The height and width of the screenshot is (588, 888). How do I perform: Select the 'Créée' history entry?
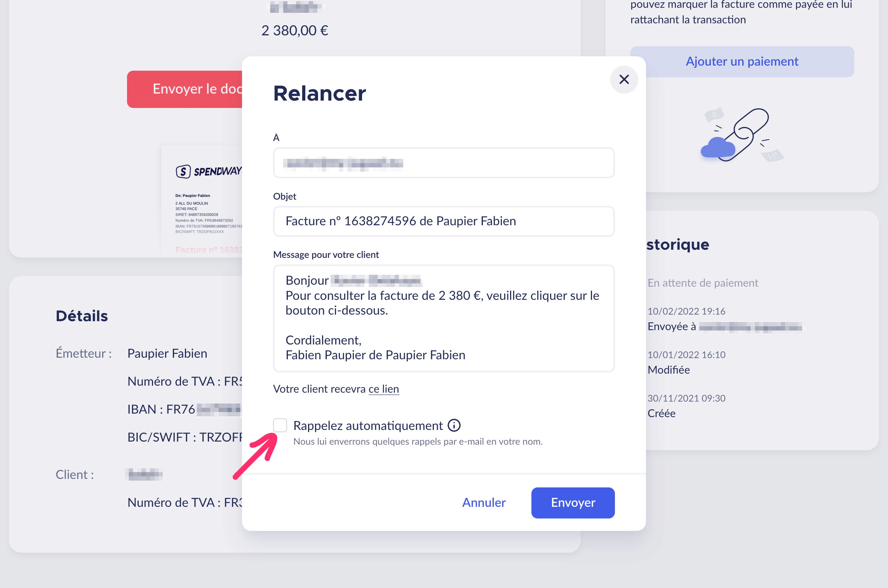tap(662, 413)
